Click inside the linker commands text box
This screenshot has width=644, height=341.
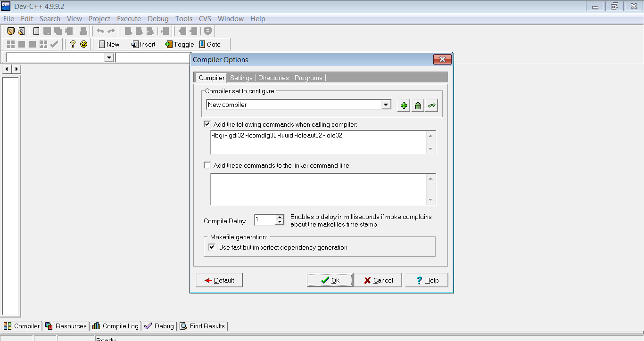click(319, 189)
